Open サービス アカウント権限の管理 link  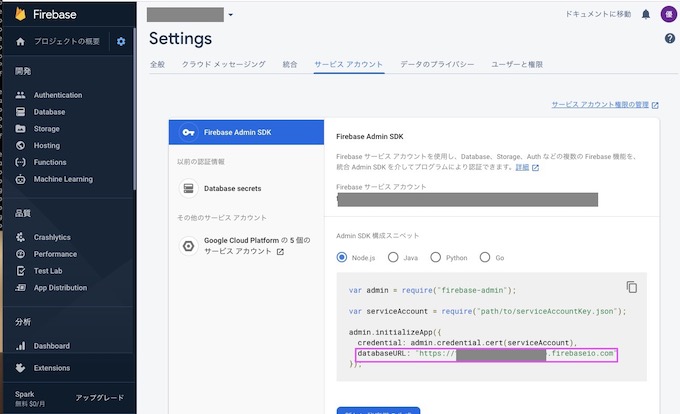coord(600,104)
